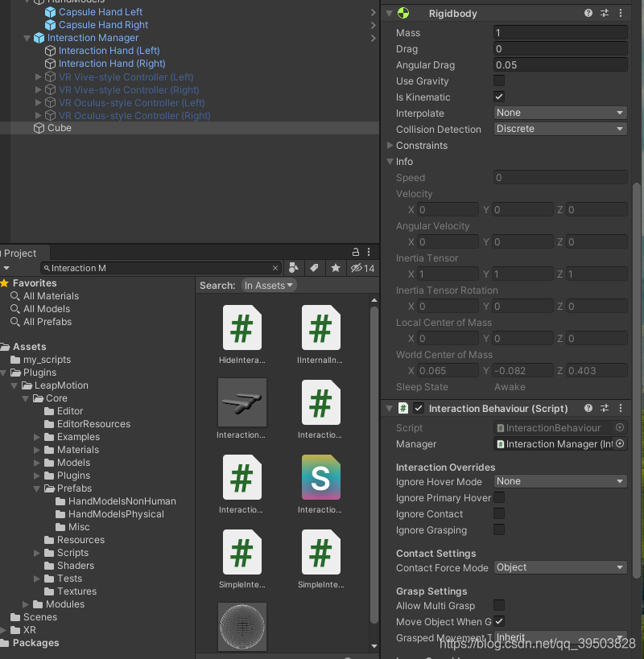Open the Scenes folder
This screenshot has width=644, height=659.
click(40, 617)
